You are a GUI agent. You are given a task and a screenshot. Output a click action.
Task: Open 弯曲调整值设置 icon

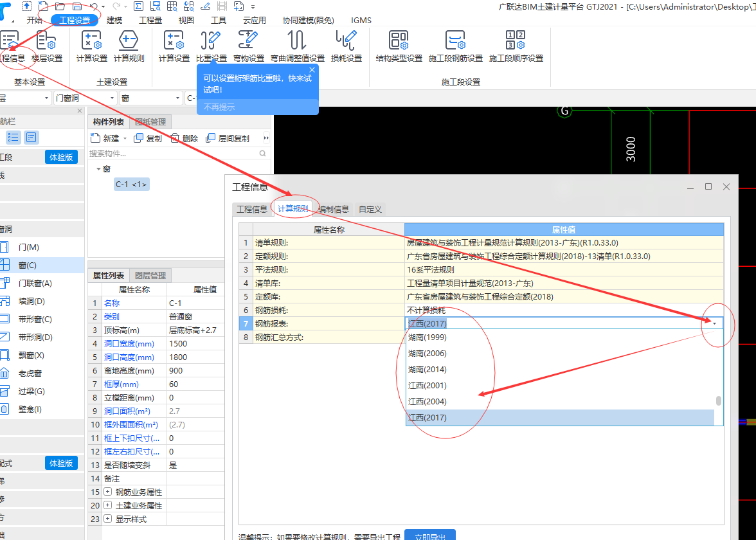point(298,46)
